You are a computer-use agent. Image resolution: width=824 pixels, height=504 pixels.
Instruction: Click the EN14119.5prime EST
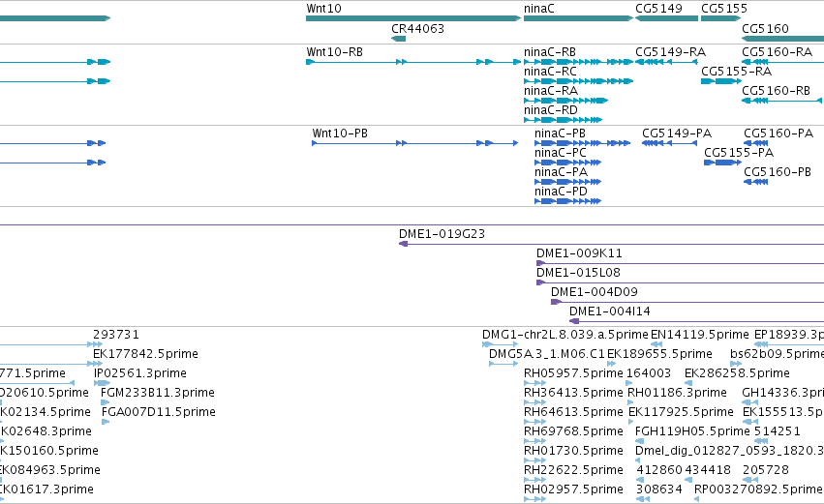click(x=656, y=344)
